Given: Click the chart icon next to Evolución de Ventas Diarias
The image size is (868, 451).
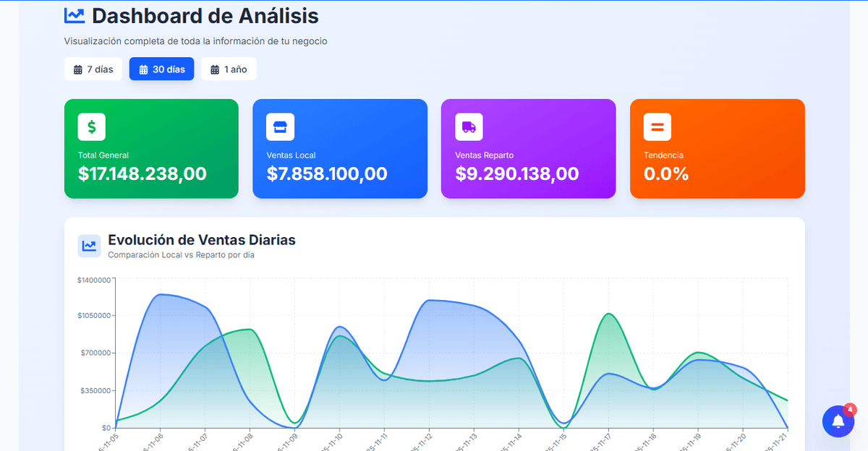Looking at the screenshot, I should [89, 246].
